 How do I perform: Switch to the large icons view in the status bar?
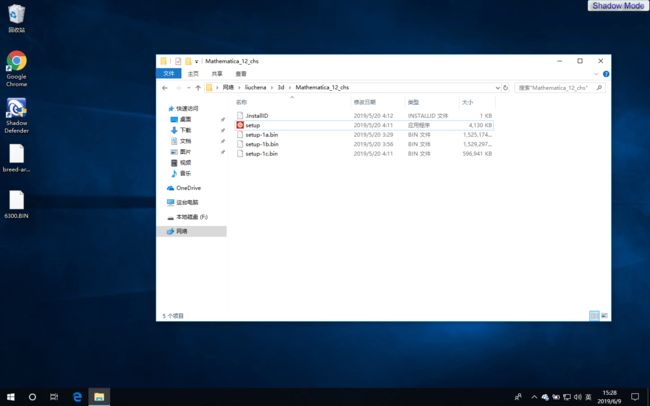[x=604, y=316]
